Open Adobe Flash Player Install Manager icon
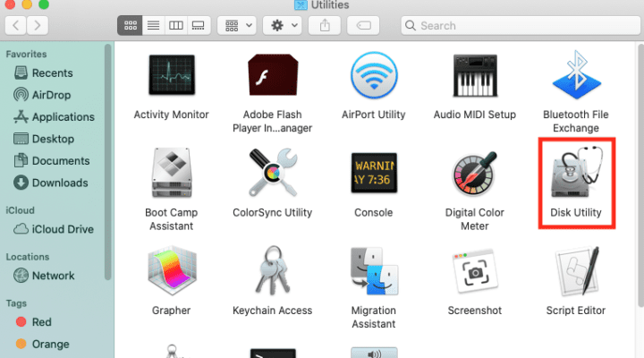 (x=273, y=75)
